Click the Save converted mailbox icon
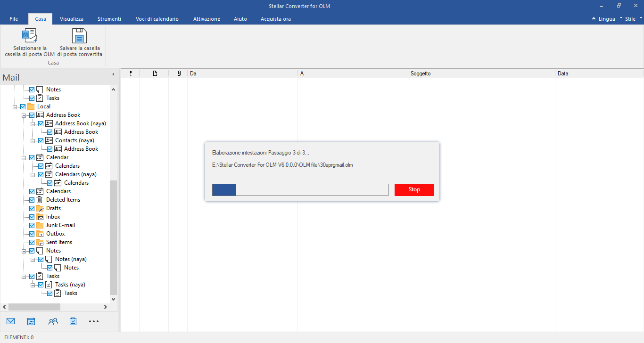This screenshot has height=343, width=644. (80, 36)
